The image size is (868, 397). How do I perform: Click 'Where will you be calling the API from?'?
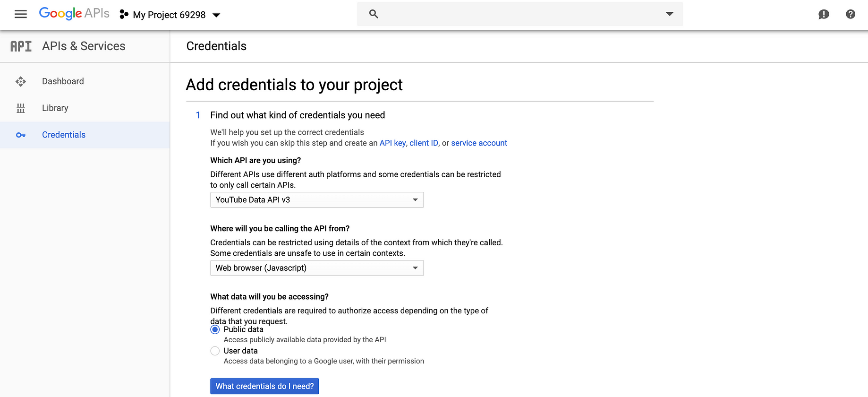[280, 229]
